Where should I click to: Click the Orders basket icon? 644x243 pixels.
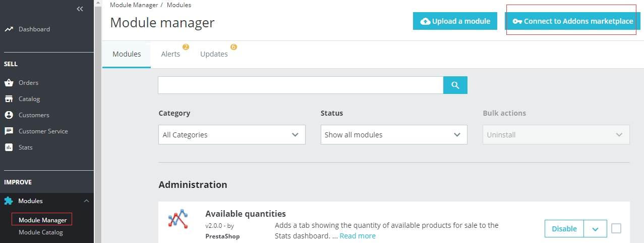pyautogui.click(x=9, y=83)
